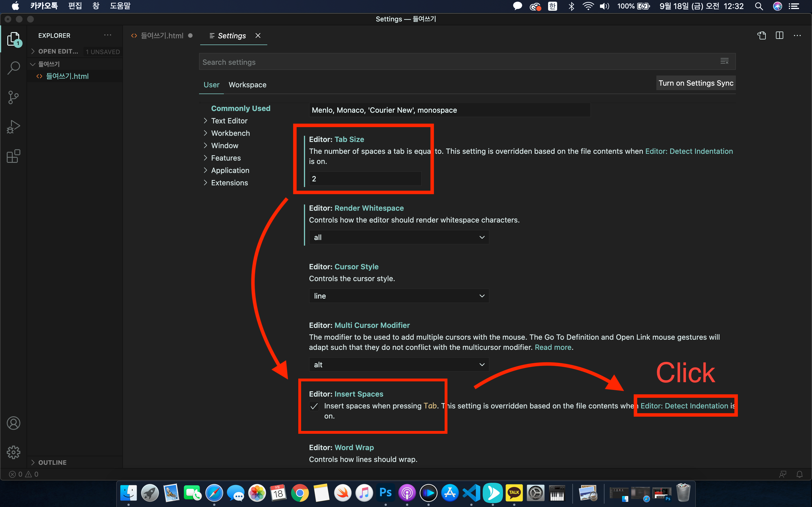Open notifications bell in status bar
The image size is (812, 507).
(800, 474)
